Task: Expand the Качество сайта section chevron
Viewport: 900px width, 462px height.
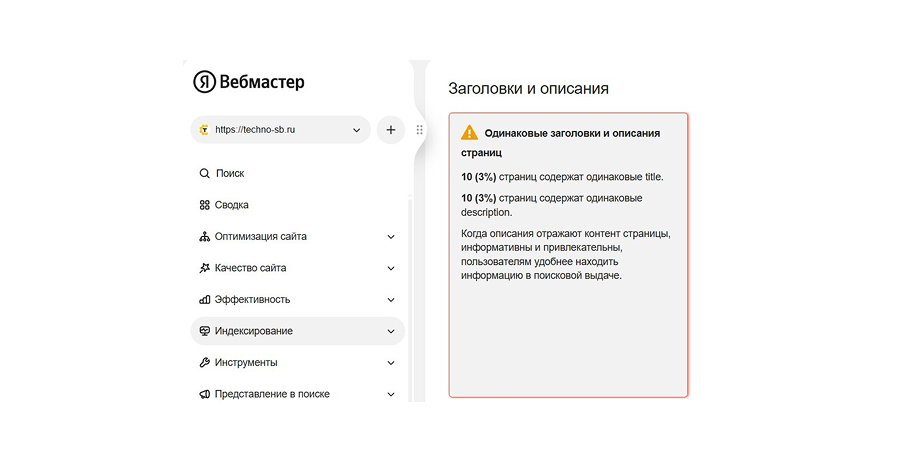Action: (391, 268)
